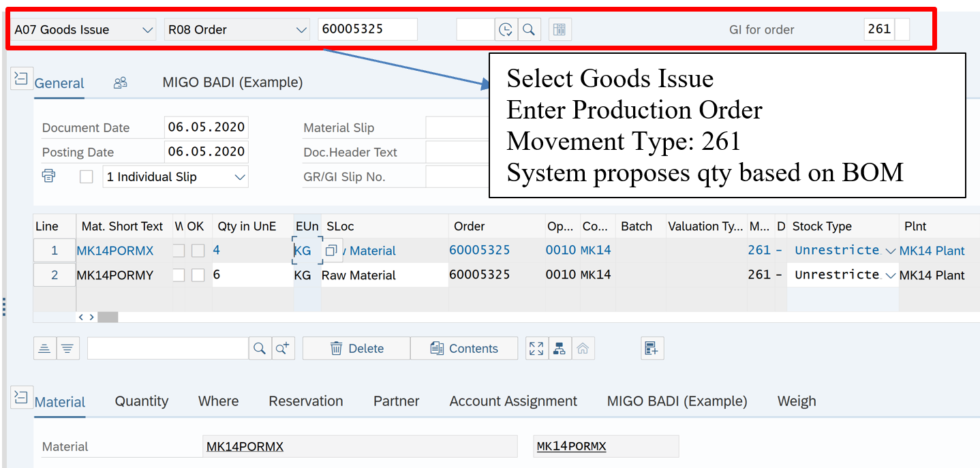The image size is (980, 468).
Task: Click the full-screen expand arrows icon
Action: point(536,348)
